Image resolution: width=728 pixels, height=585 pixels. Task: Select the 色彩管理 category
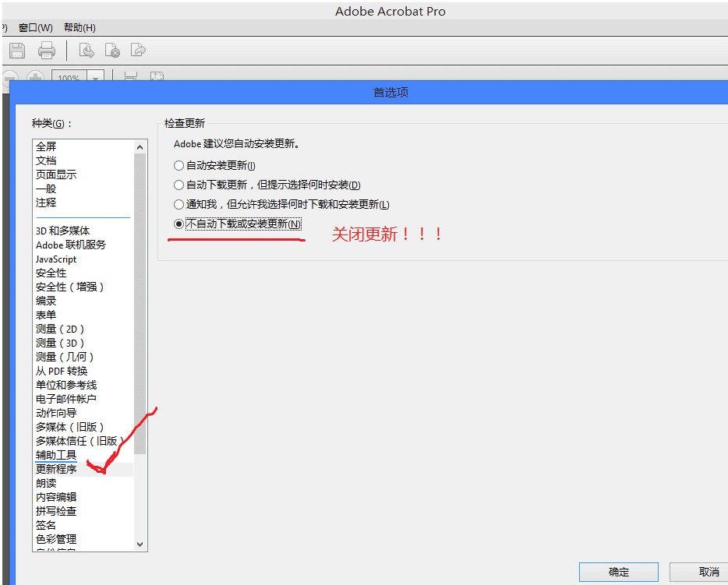click(56, 539)
